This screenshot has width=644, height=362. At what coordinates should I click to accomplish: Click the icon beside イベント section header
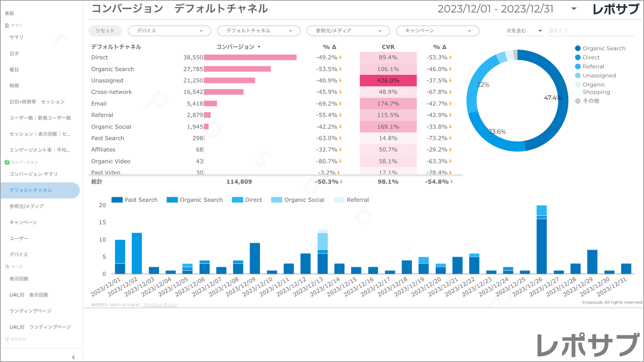[x=7, y=339]
